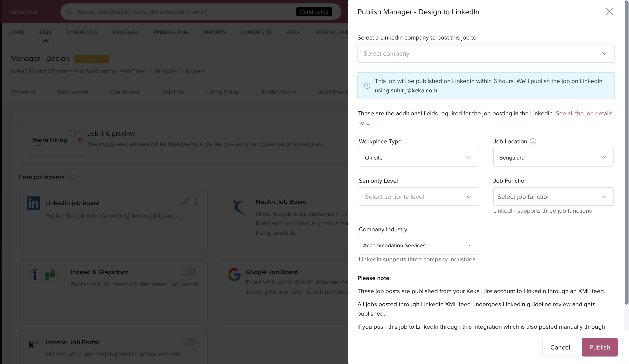The image size is (629, 364).
Task: Toggle the Indeed & Glassdoor switch
Action: (189, 272)
